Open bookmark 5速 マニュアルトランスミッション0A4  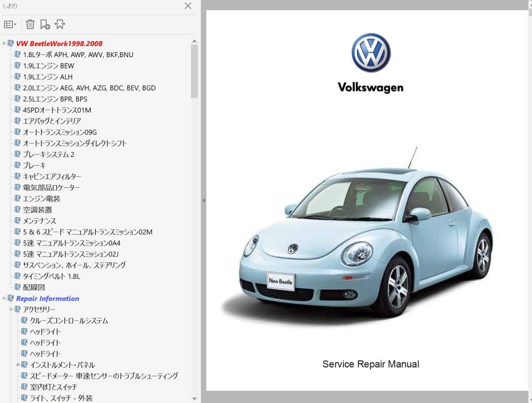pos(72,243)
